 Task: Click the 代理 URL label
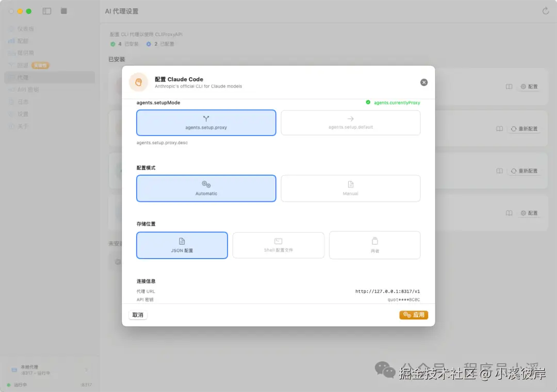(x=145, y=291)
